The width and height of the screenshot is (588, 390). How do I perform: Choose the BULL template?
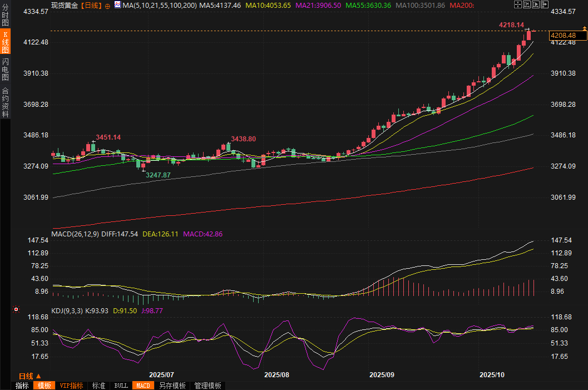(121, 386)
